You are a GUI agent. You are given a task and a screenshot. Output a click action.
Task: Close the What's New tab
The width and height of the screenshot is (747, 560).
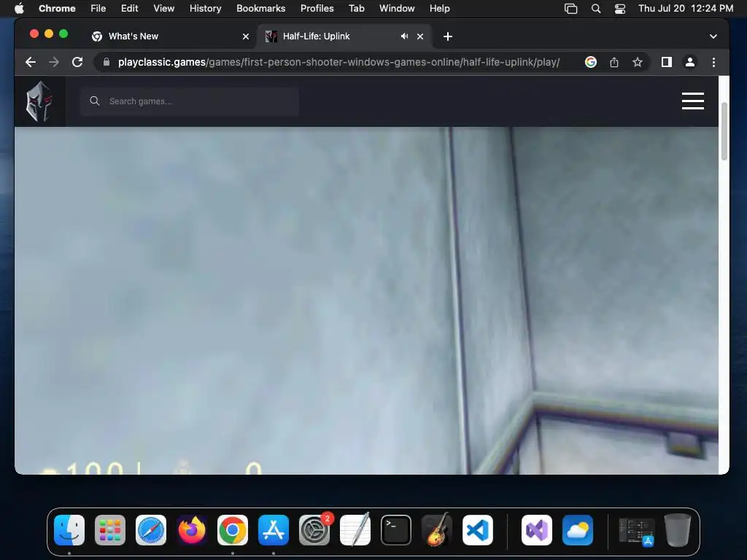coord(246,36)
